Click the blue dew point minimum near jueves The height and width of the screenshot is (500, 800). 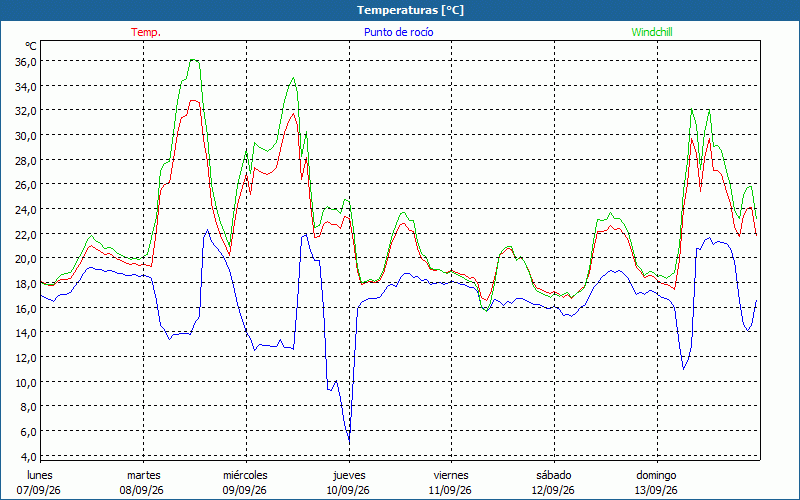coord(349,441)
